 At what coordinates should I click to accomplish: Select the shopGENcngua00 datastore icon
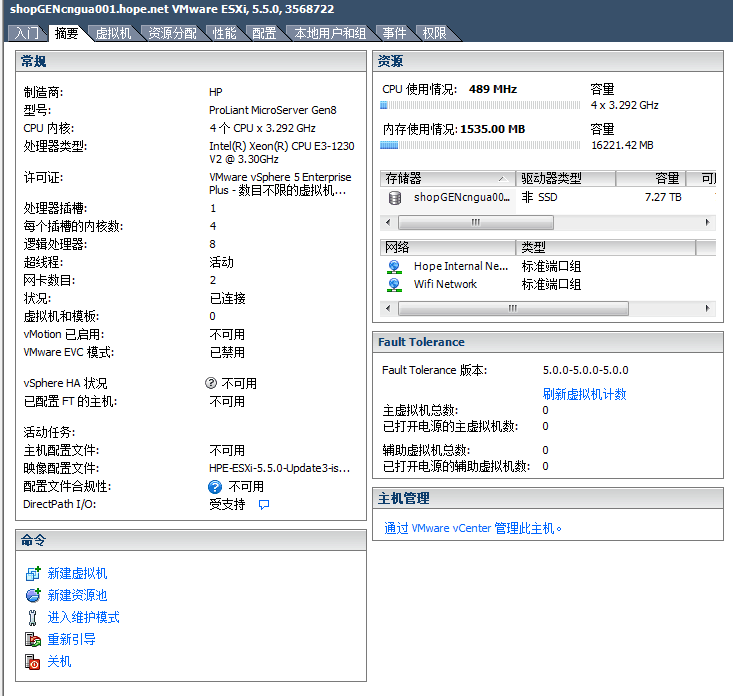coord(395,198)
